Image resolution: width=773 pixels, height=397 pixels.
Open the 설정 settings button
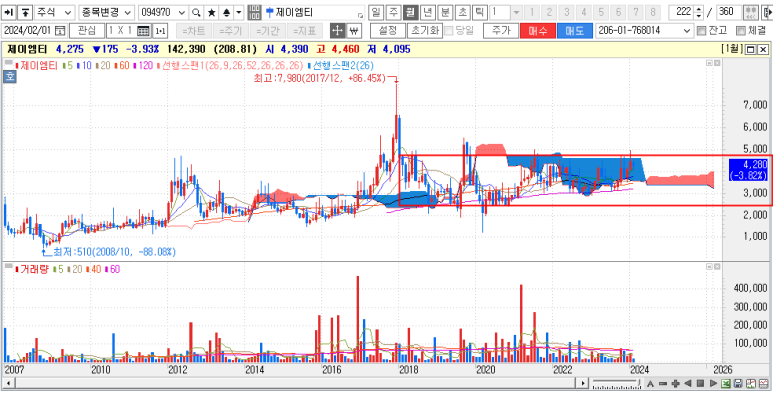coord(388,31)
